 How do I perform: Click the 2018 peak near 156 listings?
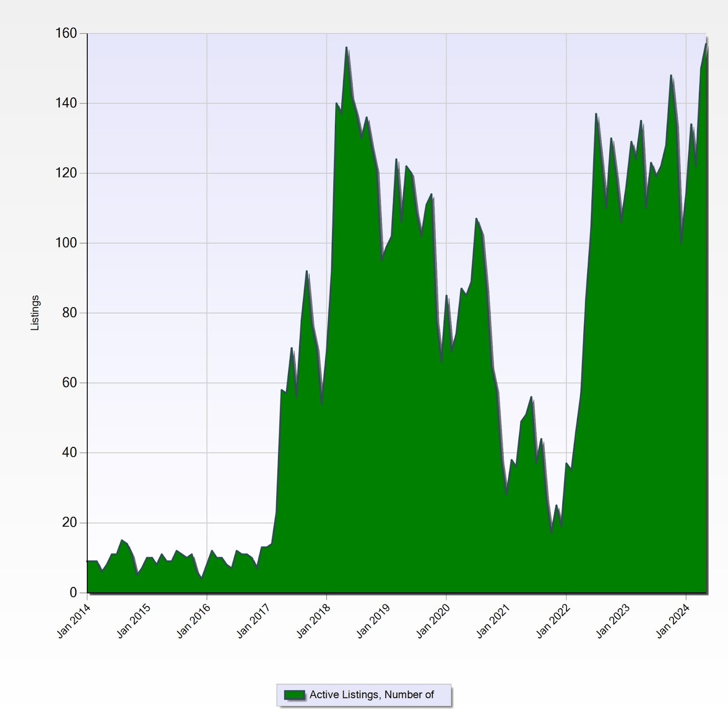pos(347,47)
